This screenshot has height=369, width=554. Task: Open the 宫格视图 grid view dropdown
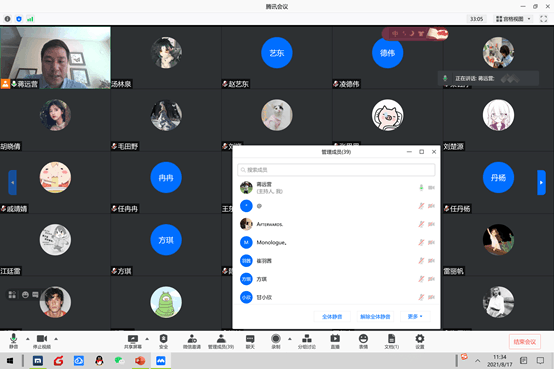pos(513,19)
